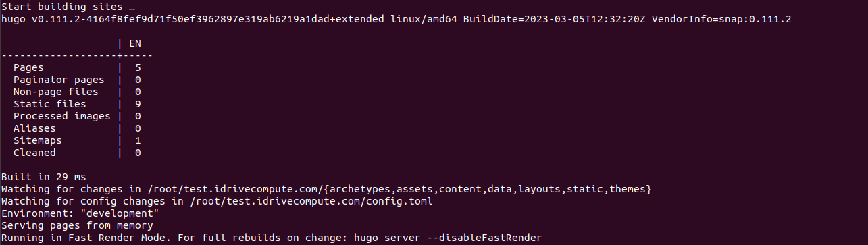Click the Pages count value 5
868x245 pixels.
pos(138,67)
